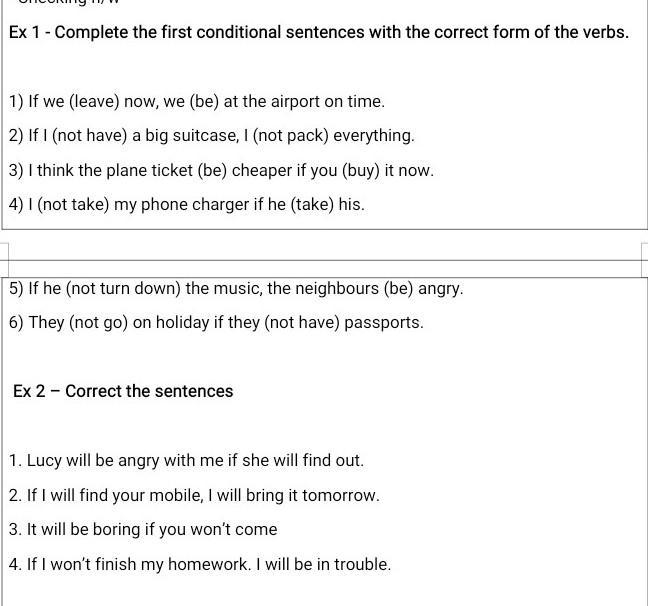This screenshot has height=606, width=648.
Task: Click the name "Lucy" in Ex 2
Action: 44,460
